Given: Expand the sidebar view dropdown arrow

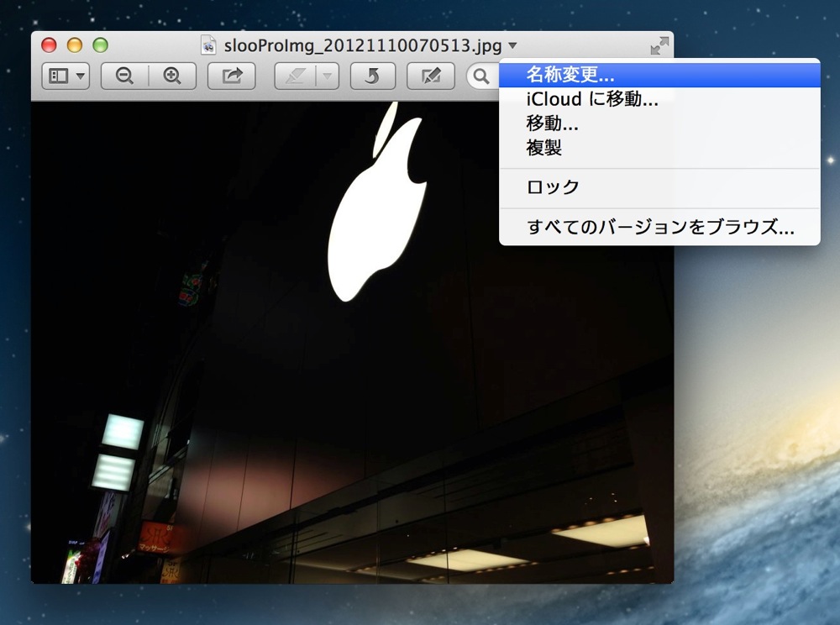Looking at the screenshot, I should click(81, 76).
